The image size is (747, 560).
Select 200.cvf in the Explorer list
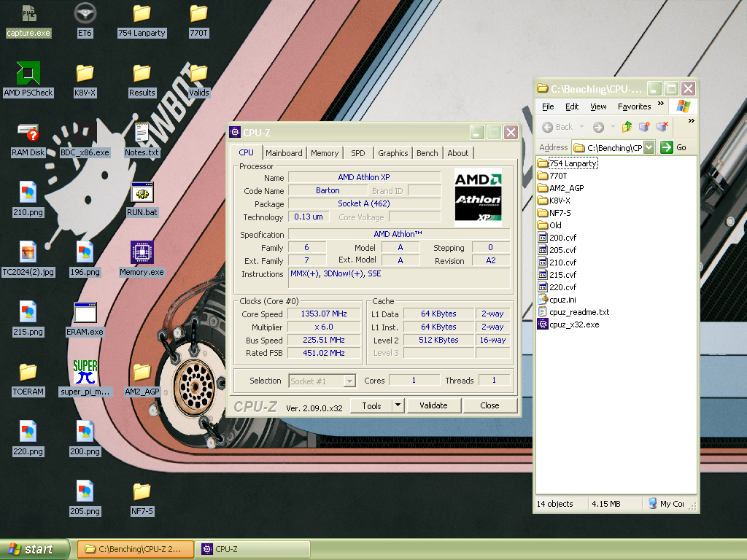[x=557, y=238]
